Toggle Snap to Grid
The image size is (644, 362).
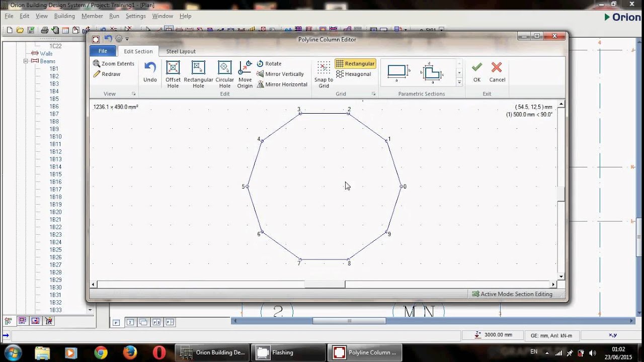coord(324,74)
